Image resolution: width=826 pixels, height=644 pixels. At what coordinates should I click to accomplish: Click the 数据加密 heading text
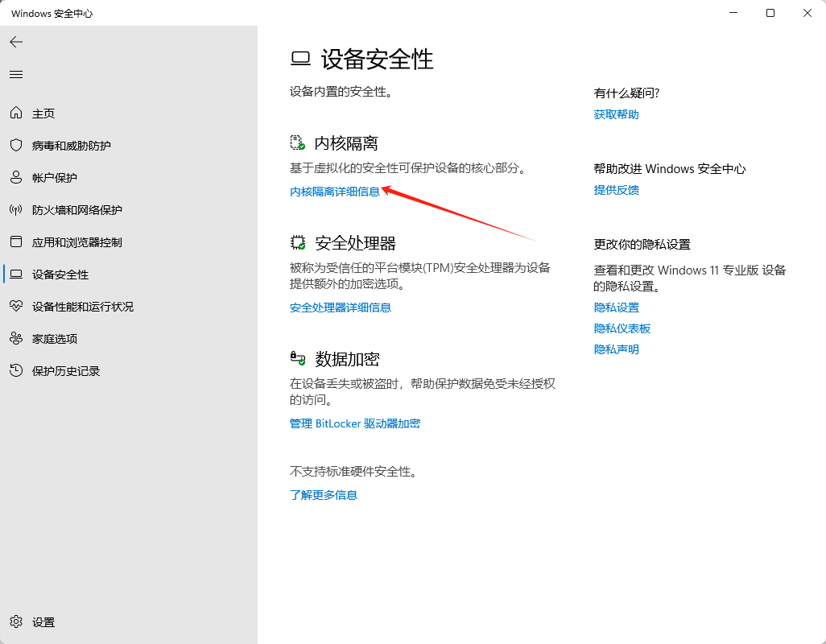pos(347,359)
